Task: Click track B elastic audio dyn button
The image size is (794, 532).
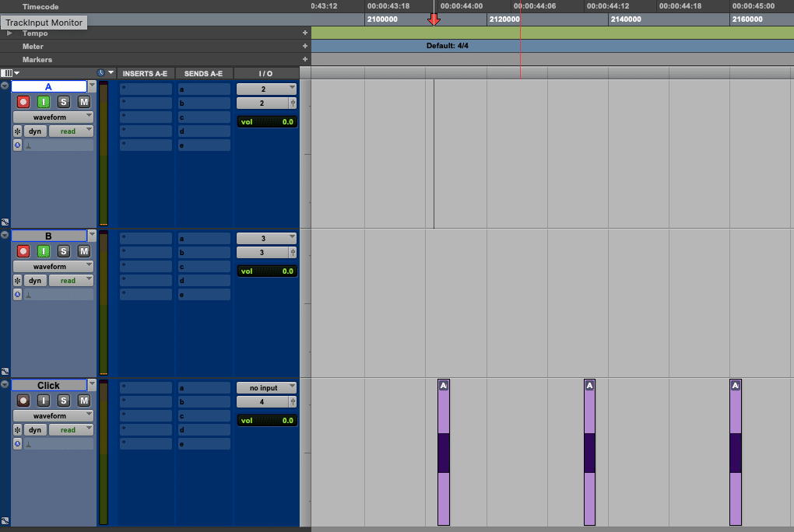Action: (x=35, y=281)
